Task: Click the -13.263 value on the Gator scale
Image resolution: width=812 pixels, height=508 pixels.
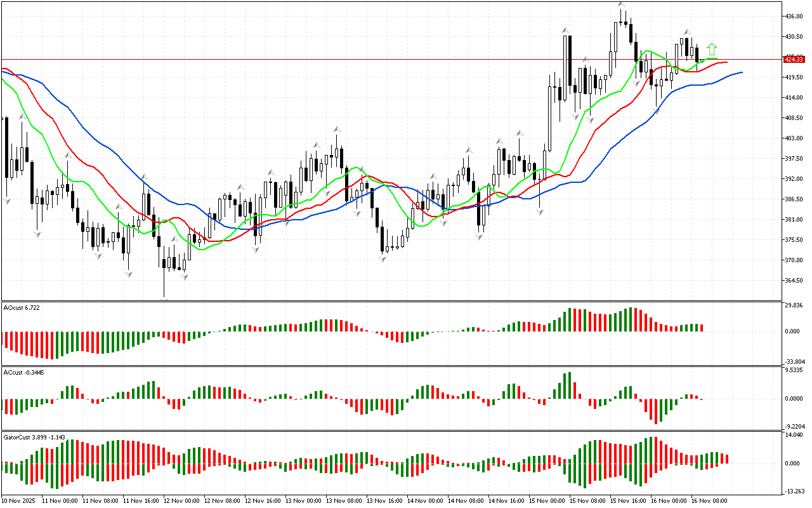Action: pos(796,491)
